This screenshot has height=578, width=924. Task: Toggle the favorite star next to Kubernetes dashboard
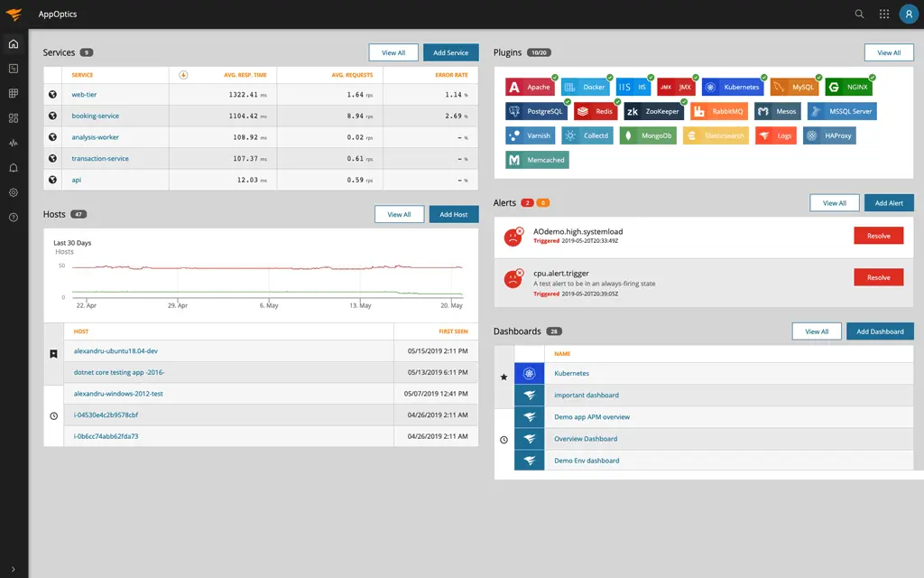click(504, 373)
